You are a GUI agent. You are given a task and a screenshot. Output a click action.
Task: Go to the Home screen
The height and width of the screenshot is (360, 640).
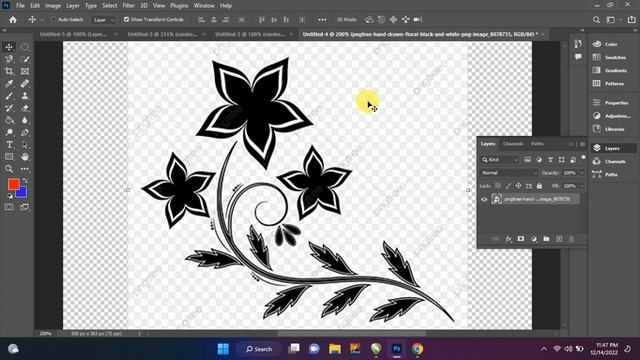point(13,20)
